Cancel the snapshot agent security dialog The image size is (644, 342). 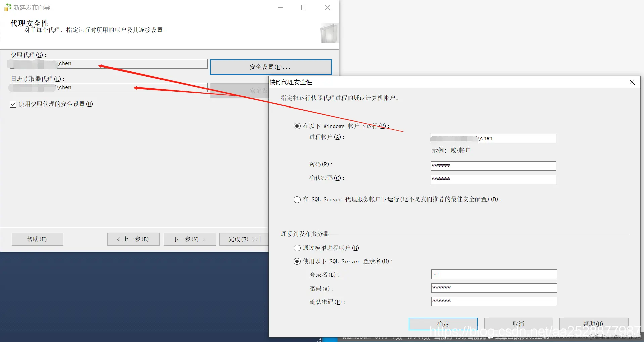(518, 324)
